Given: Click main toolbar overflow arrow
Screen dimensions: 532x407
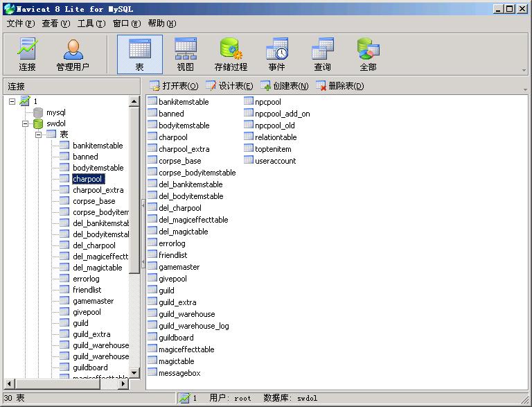Looking at the screenshot, I should 524,70.
